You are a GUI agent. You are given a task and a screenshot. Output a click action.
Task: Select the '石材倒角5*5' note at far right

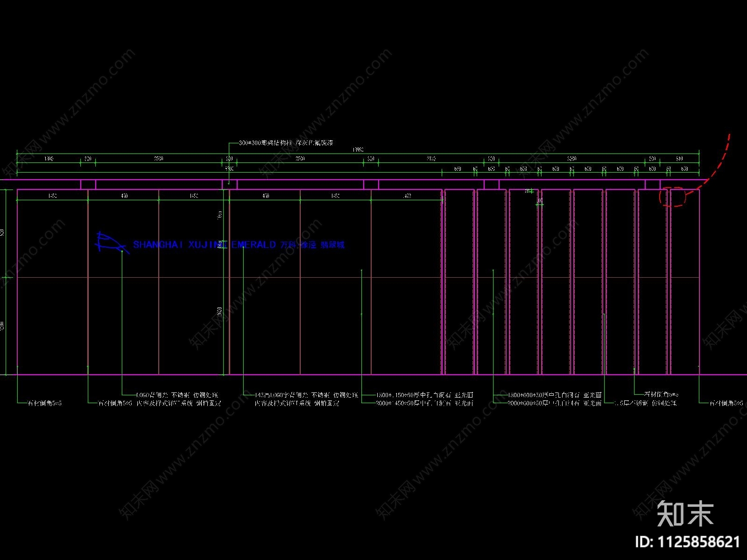pos(726,403)
